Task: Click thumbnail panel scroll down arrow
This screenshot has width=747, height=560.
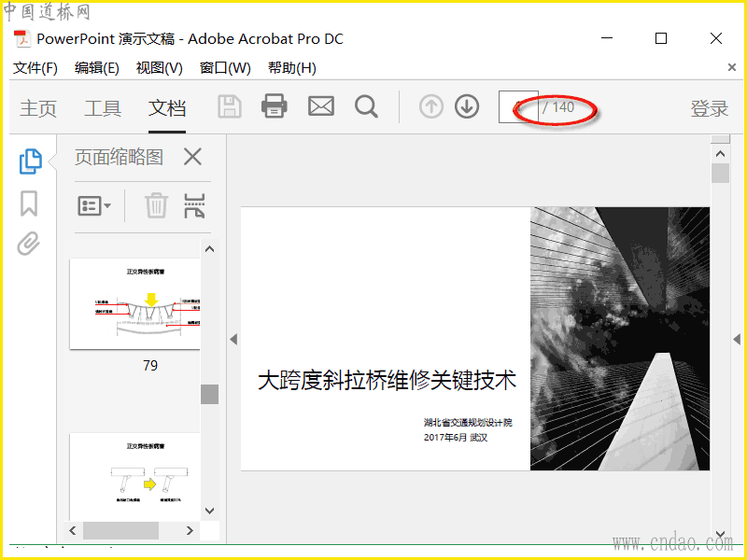Action: point(209,511)
